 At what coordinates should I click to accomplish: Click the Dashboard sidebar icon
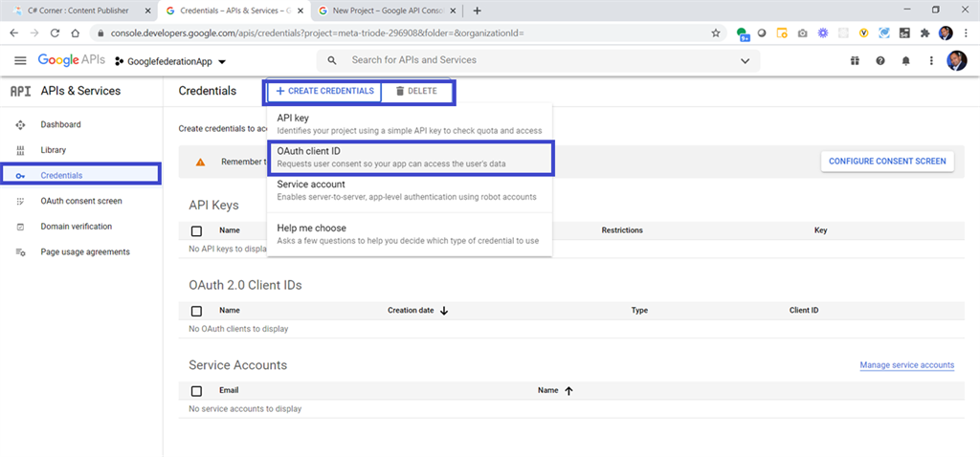coord(20,125)
